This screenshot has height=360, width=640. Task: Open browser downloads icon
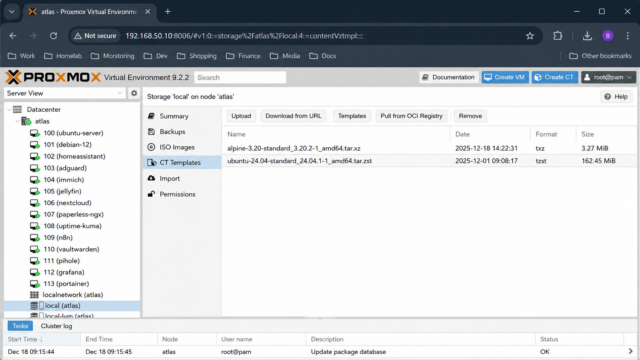point(587,36)
